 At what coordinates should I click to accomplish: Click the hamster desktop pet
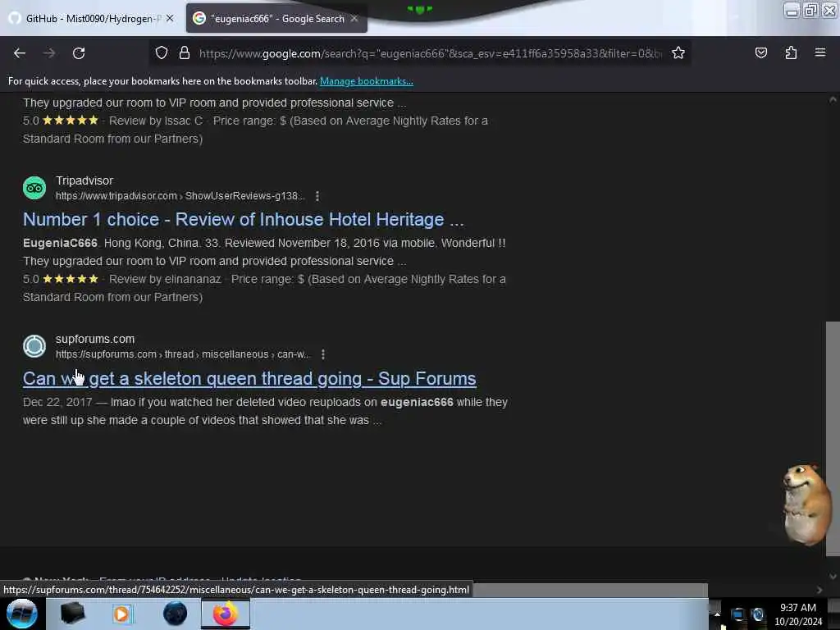point(806,504)
